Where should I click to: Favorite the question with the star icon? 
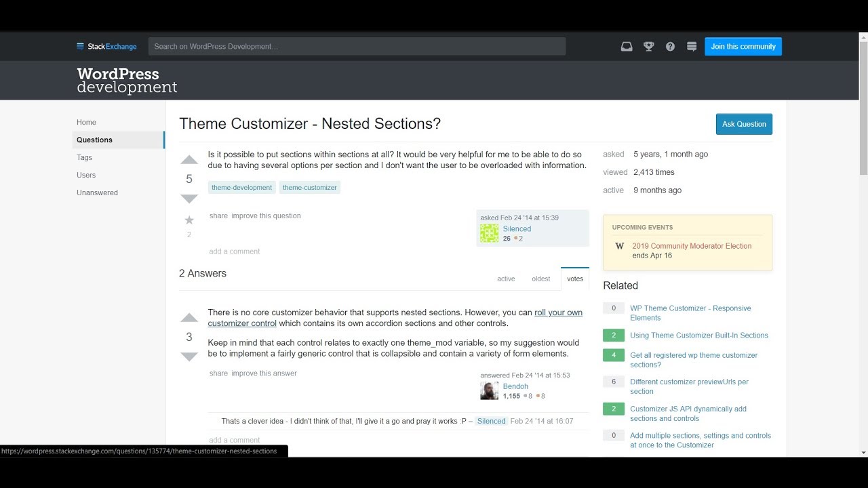point(189,220)
